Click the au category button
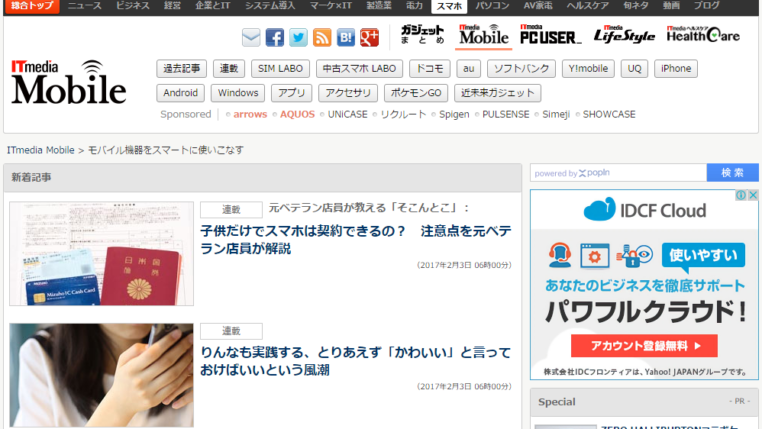The width and height of the screenshot is (762, 429). point(468,69)
